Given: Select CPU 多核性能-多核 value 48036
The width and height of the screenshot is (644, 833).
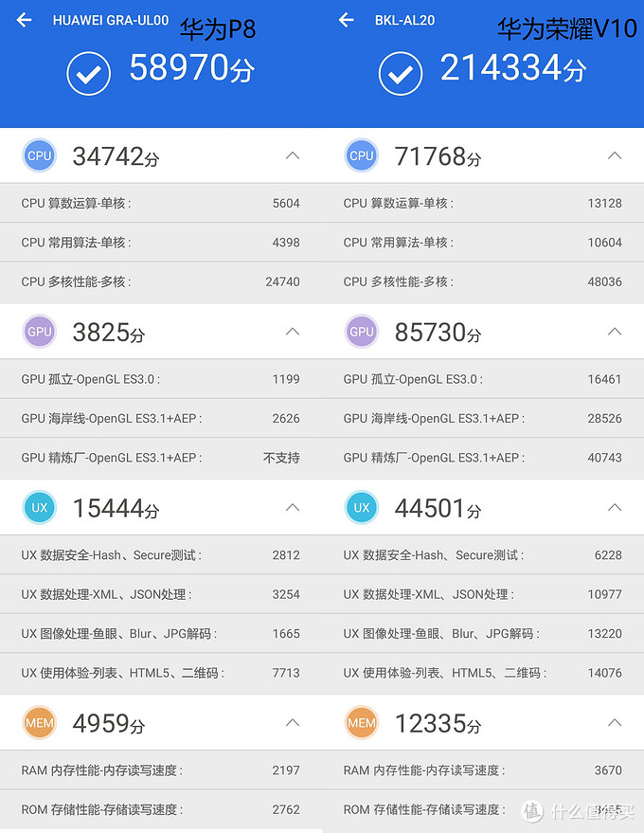Looking at the screenshot, I should [x=605, y=281].
